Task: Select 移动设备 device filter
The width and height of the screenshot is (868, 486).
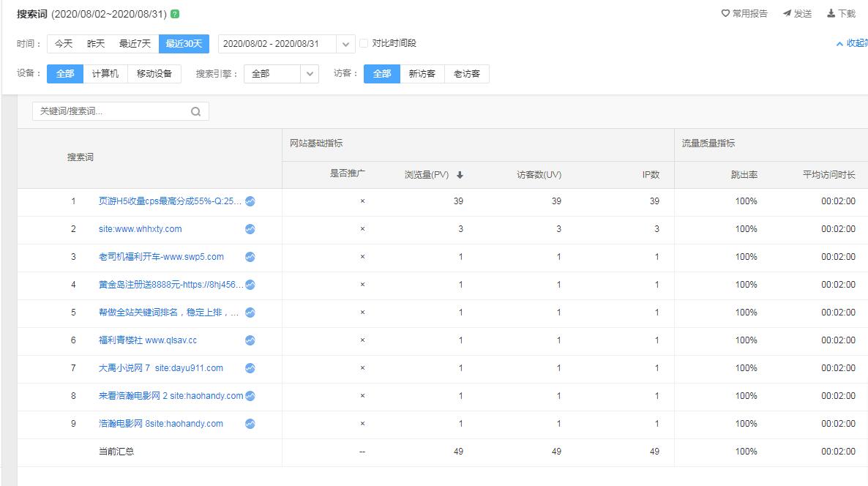Action: 154,74
